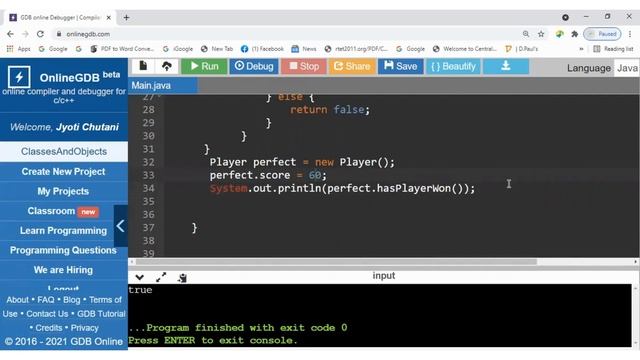Open the ClassesAndObjects project
Image resolution: width=640 pixels, height=360 pixels.
coord(64,151)
